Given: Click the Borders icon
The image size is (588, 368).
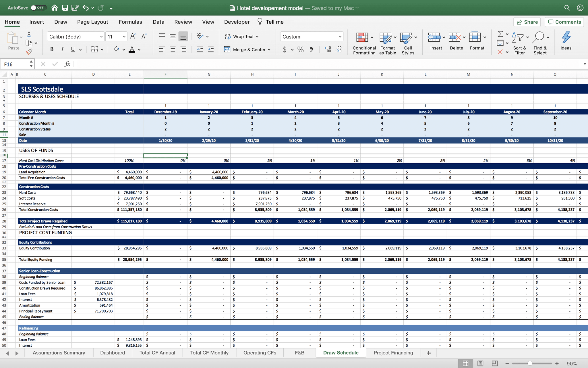Looking at the screenshot, I should (94, 49).
